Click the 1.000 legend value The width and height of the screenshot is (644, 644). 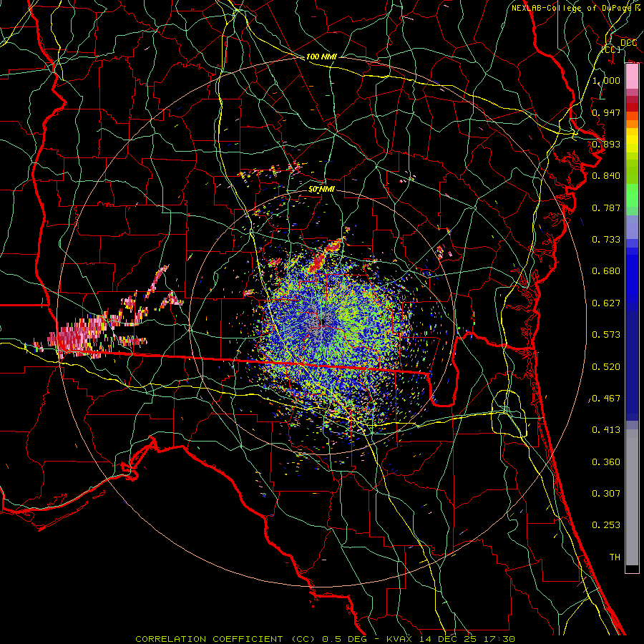[x=606, y=80]
